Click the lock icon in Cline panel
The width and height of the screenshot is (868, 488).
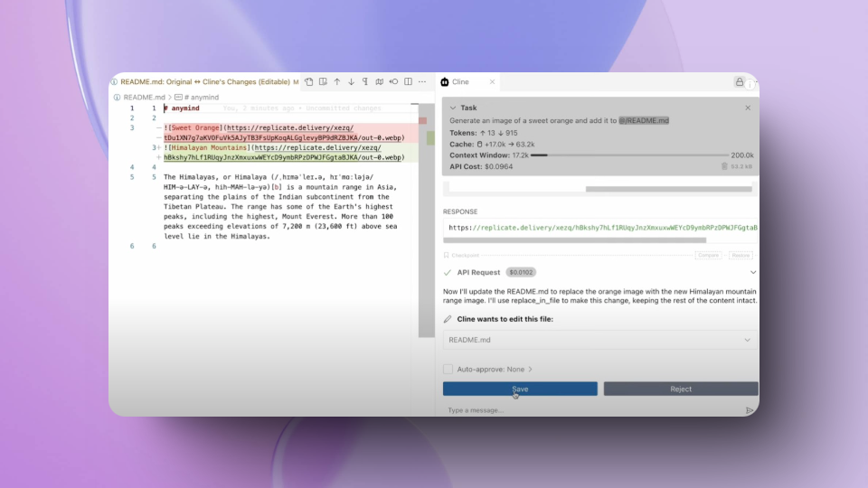740,81
